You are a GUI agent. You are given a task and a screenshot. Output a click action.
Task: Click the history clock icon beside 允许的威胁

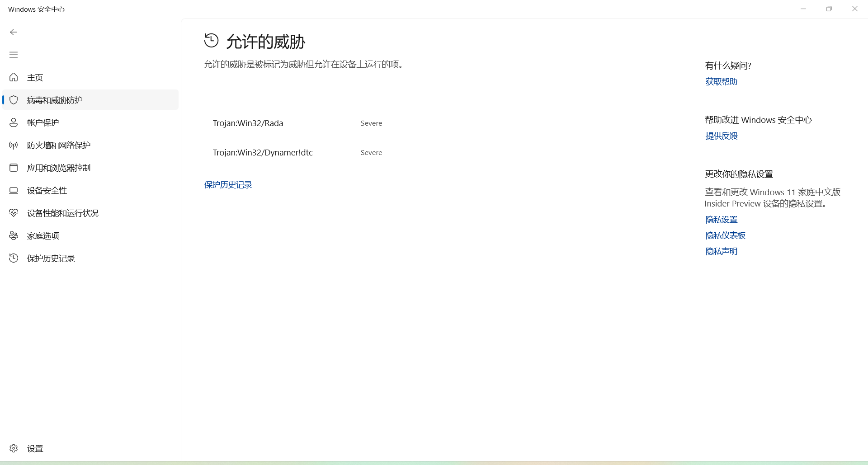(211, 40)
